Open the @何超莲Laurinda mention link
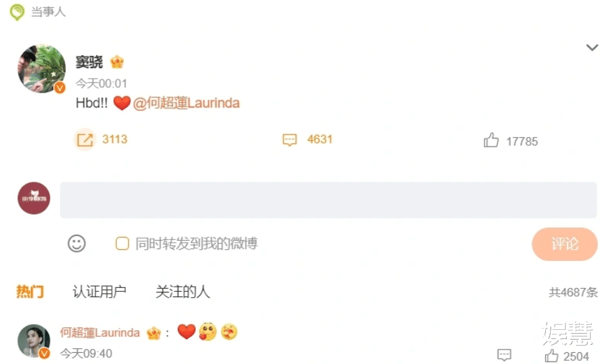The width and height of the screenshot is (607, 364). 186,103
